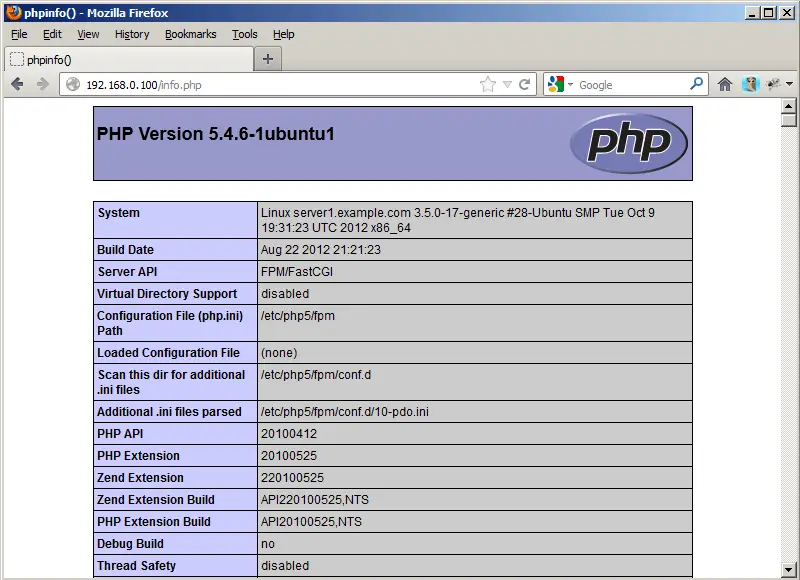
Task: Go forward with the forward arrow
Action: [x=43, y=84]
